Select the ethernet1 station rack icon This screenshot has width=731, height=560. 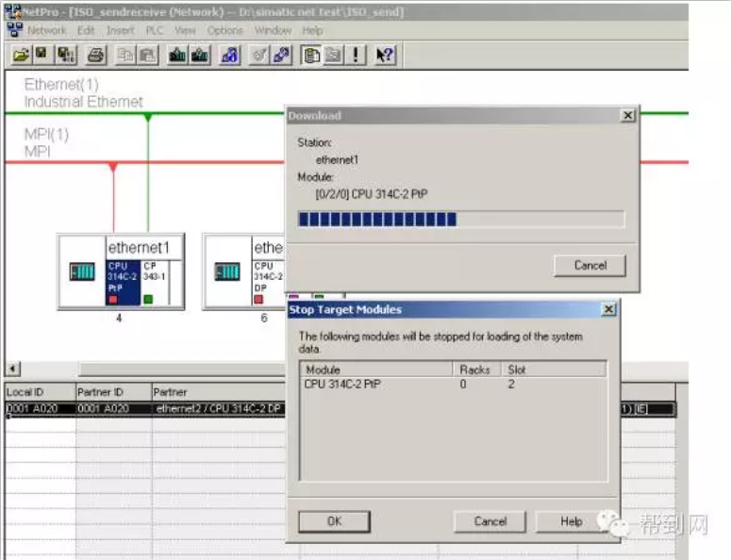pos(82,272)
